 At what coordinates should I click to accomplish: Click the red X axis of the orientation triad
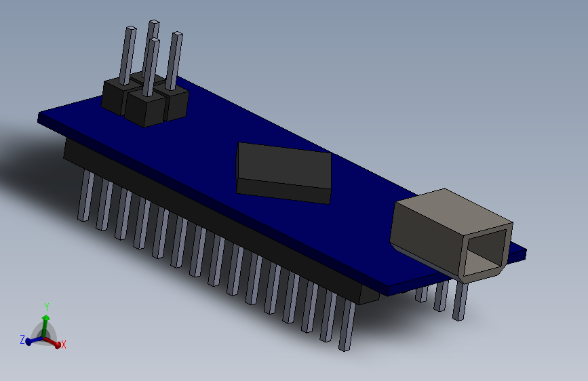[54, 343]
